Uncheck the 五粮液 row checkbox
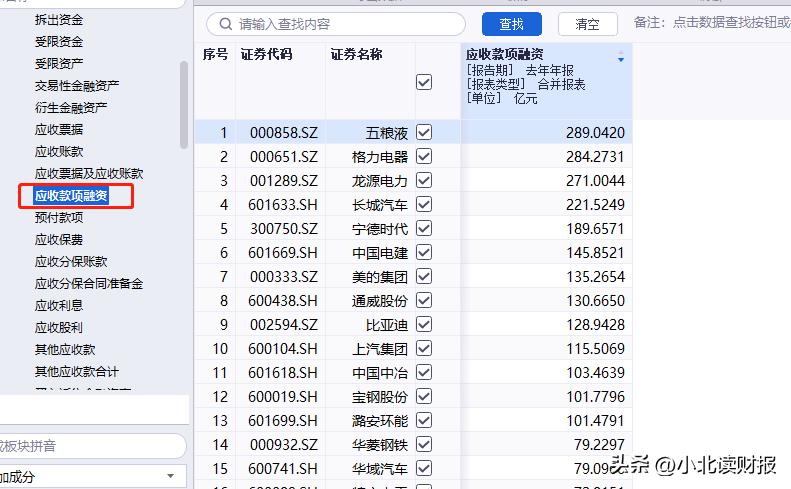 click(x=424, y=132)
